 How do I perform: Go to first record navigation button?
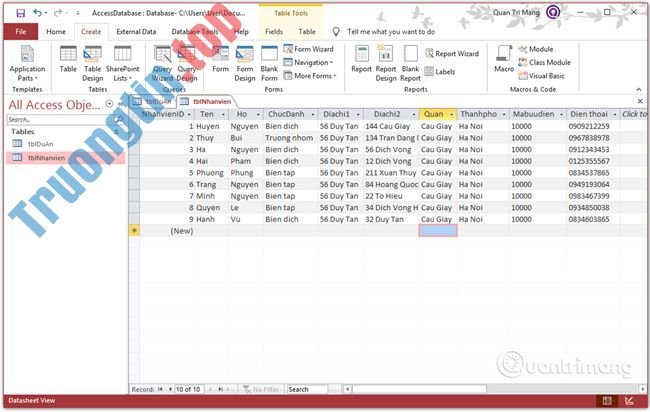tap(160, 389)
